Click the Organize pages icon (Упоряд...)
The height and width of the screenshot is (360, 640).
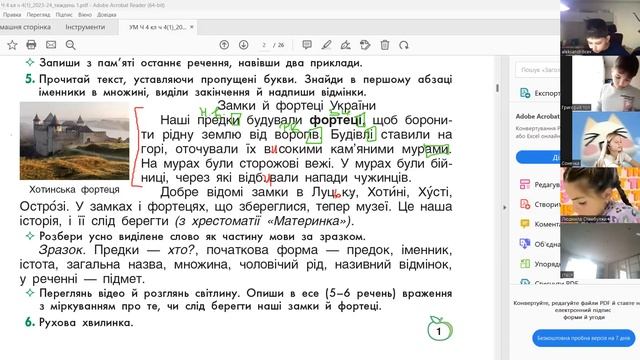[525, 264]
